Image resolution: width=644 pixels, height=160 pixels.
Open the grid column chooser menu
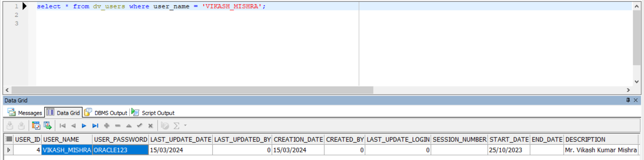(9, 139)
